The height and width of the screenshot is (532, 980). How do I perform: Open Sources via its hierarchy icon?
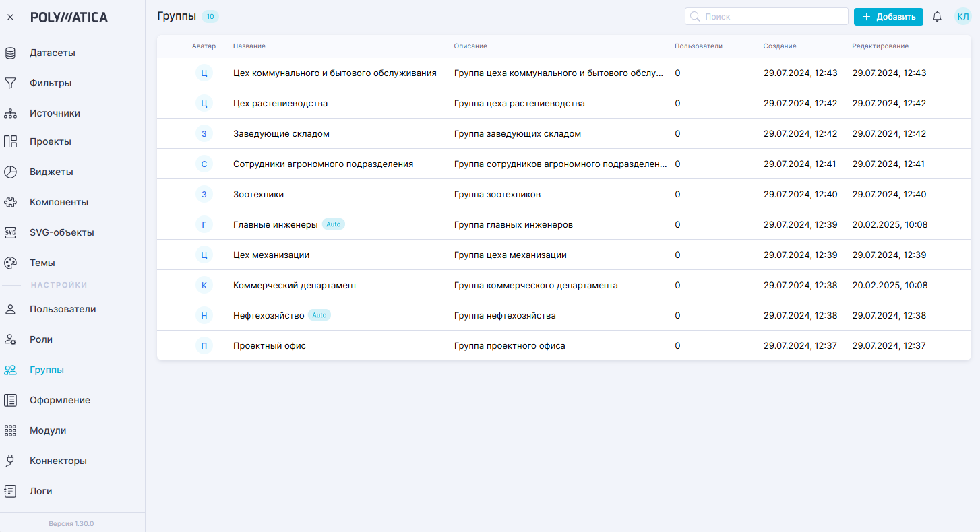coord(10,113)
